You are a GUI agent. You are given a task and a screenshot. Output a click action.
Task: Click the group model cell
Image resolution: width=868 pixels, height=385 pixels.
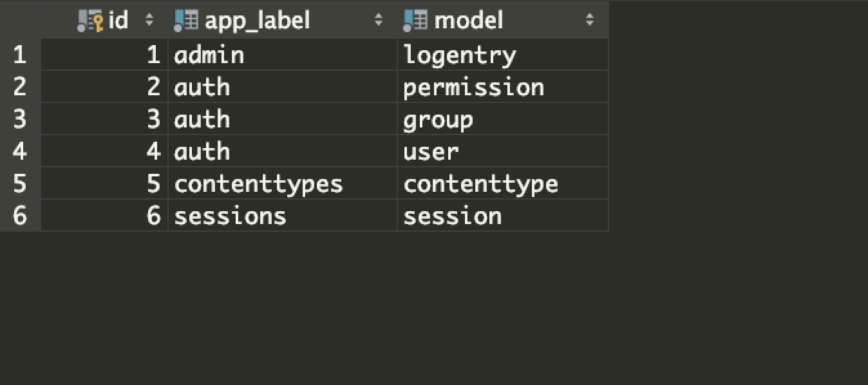pos(503,119)
